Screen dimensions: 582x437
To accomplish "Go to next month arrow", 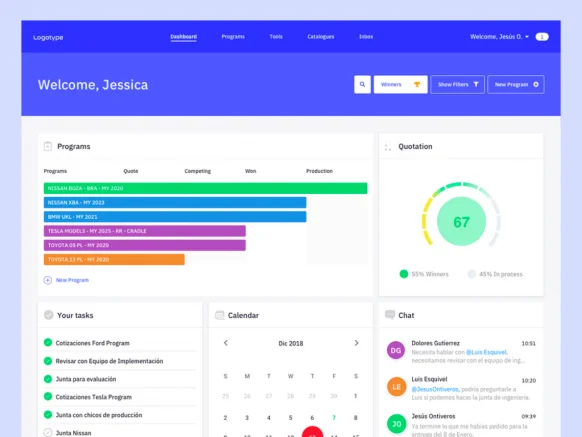I will pyautogui.click(x=356, y=343).
